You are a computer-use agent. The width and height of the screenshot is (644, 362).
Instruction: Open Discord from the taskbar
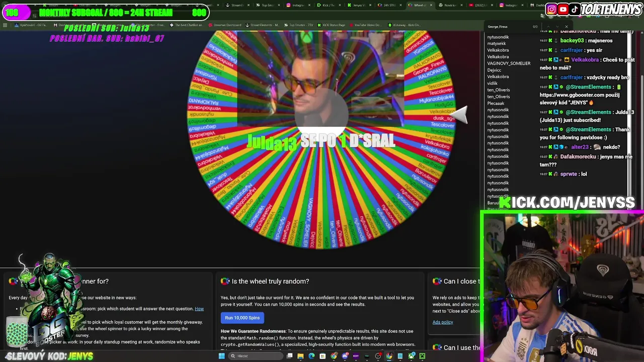coord(345,356)
